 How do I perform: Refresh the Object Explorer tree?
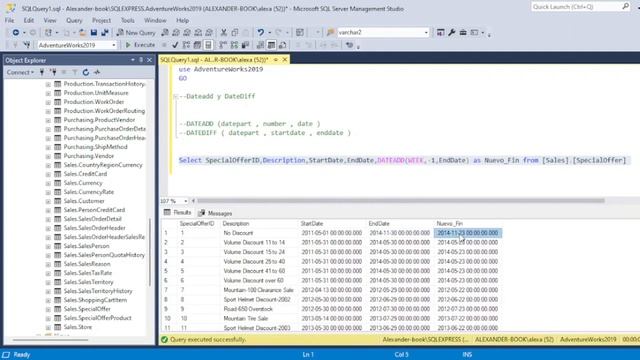pos(86,72)
